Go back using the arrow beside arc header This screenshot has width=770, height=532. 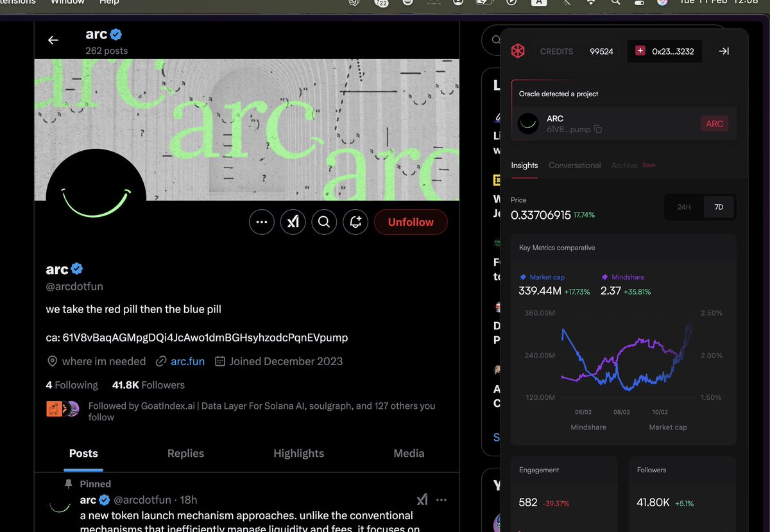coord(53,40)
